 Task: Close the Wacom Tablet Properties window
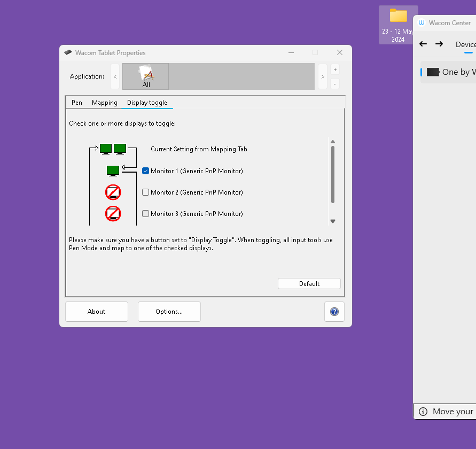(x=340, y=52)
